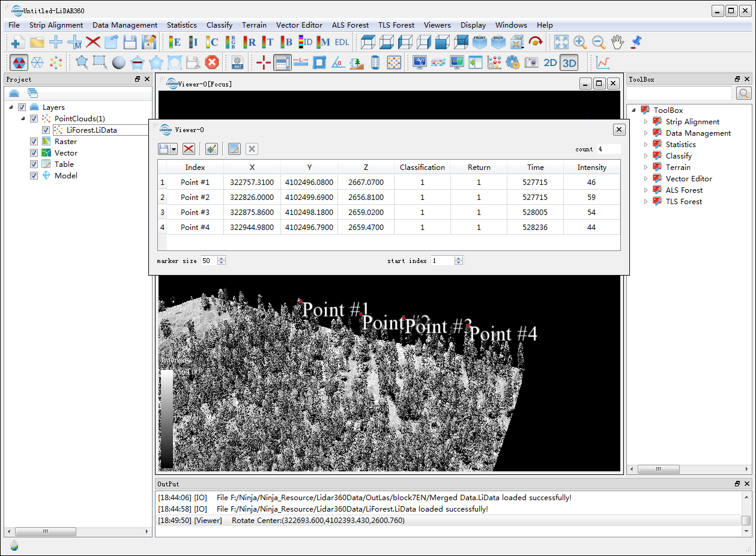Uncheck the Vector layer checkbox
756x556 pixels.
pyautogui.click(x=34, y=153)
